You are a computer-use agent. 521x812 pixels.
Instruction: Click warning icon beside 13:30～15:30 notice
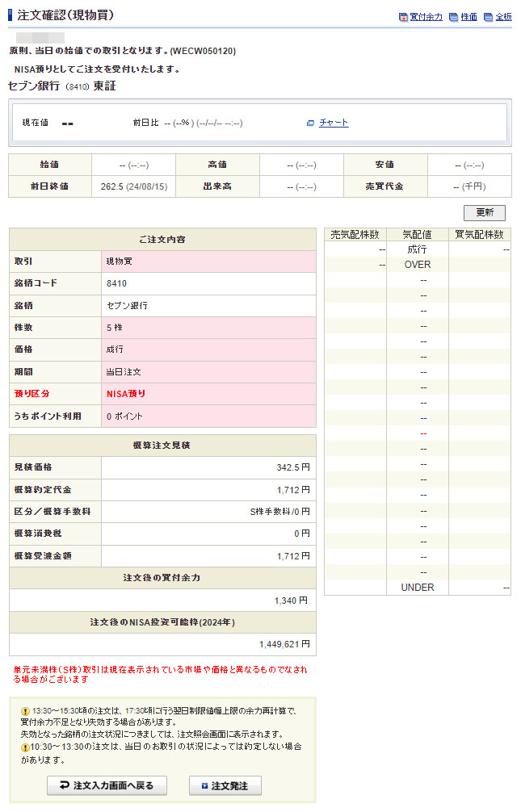[x=25, y=711]
